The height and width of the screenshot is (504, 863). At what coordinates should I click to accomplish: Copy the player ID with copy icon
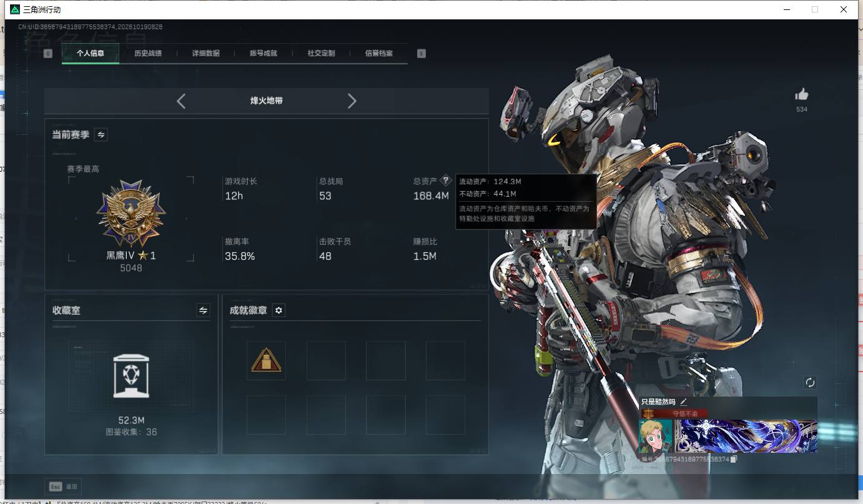click(734, 459)
